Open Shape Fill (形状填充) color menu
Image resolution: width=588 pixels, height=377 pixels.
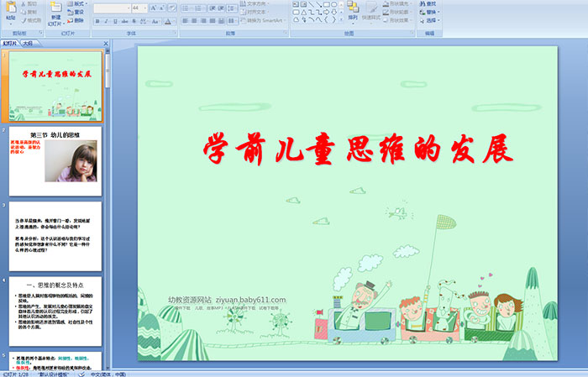tap(396, 3)
